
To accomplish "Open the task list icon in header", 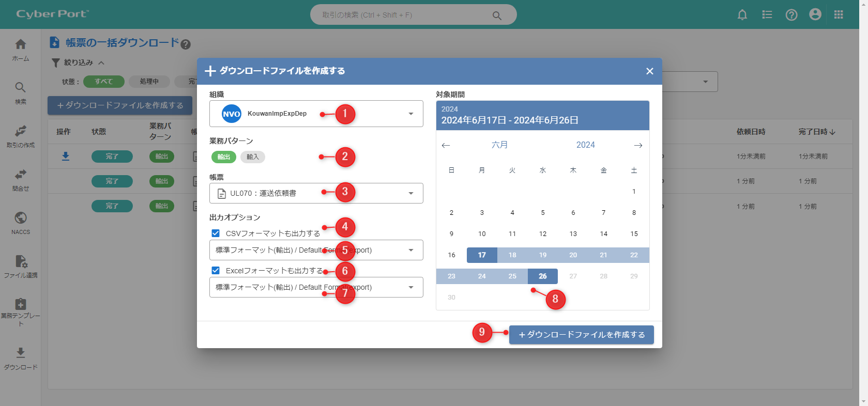I will tap(767, 15).
